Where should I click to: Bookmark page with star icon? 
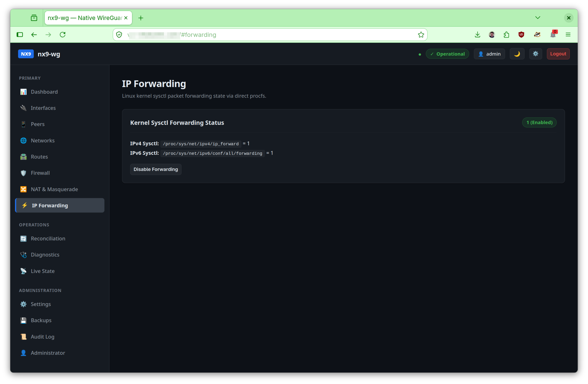click(421, 34)
